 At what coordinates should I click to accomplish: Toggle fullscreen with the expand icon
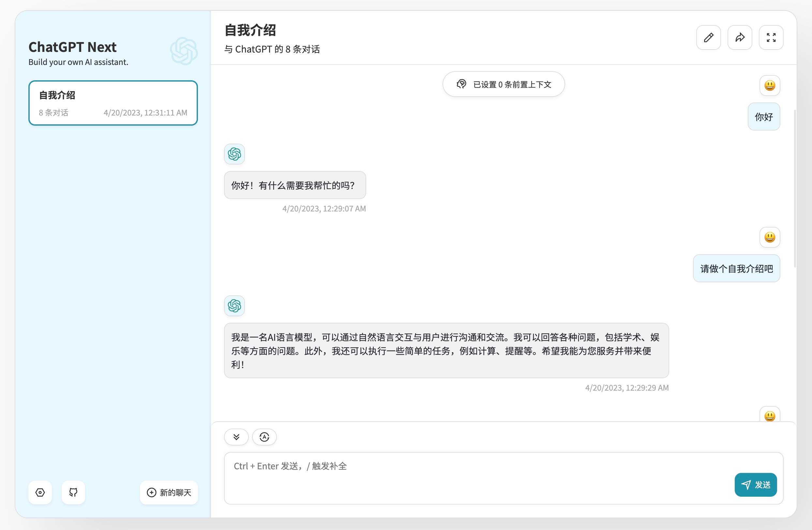(x=771, y=38)
